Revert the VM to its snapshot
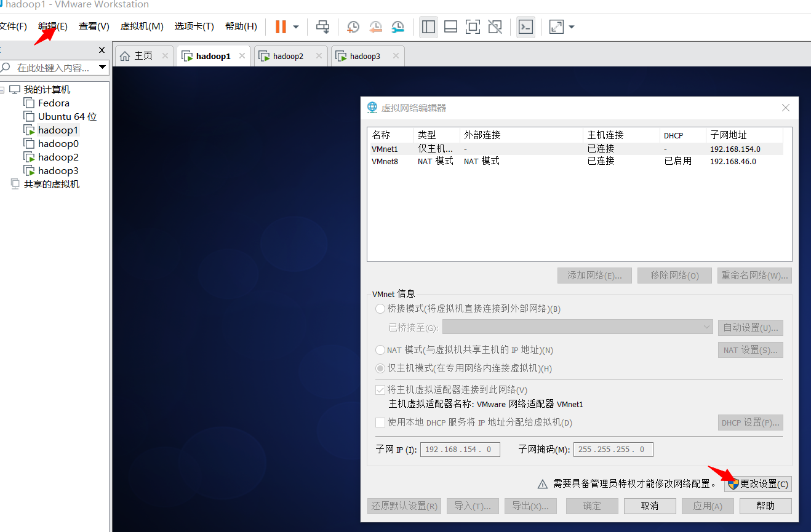811x532 pixels. (x=375, y=26)
